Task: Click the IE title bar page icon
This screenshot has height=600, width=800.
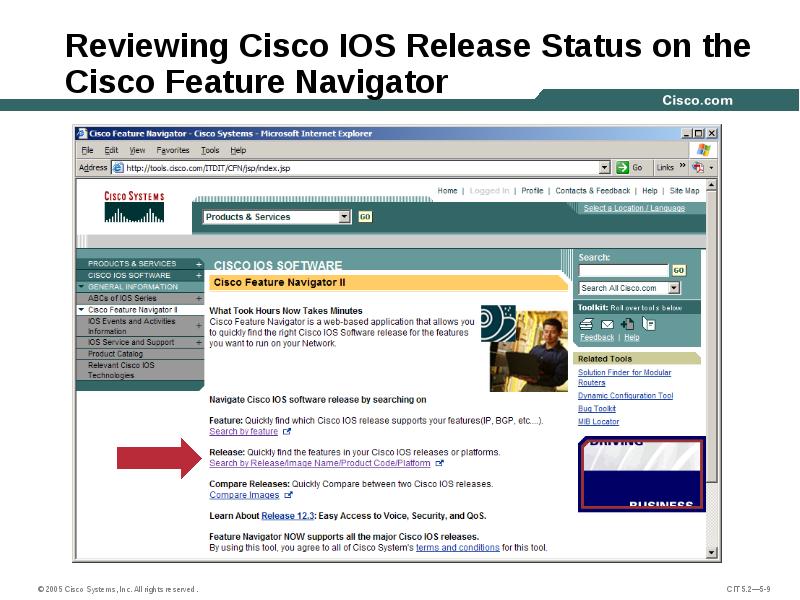Action: coord(82,134)
